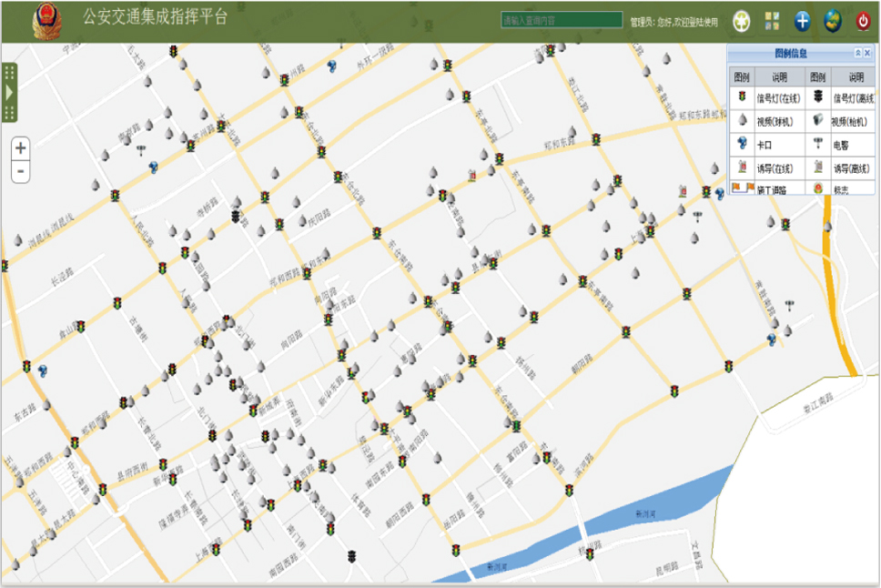
Task: Zoom out the map with minus button
Action: (21, 171)
